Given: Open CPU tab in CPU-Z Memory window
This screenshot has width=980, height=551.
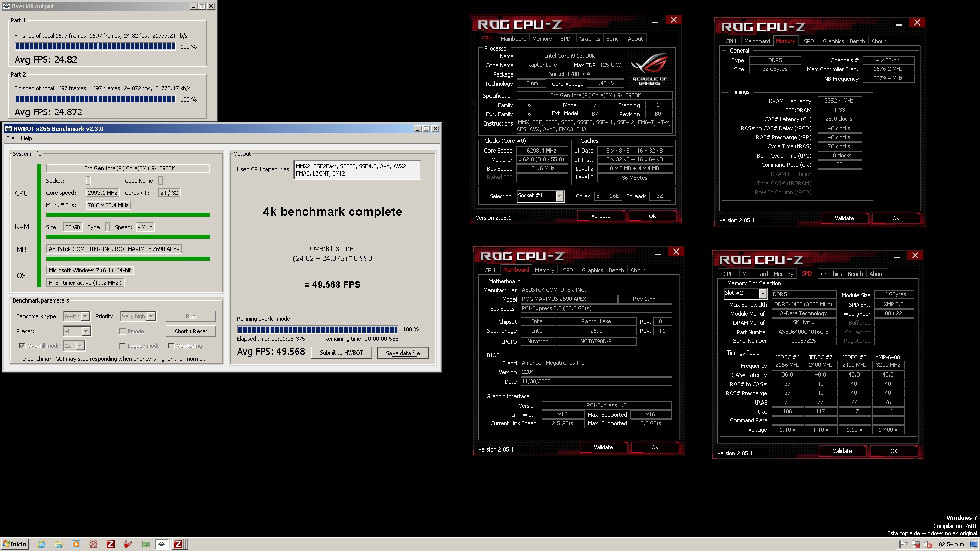Looking at the screenshot, I should [730, 41].
